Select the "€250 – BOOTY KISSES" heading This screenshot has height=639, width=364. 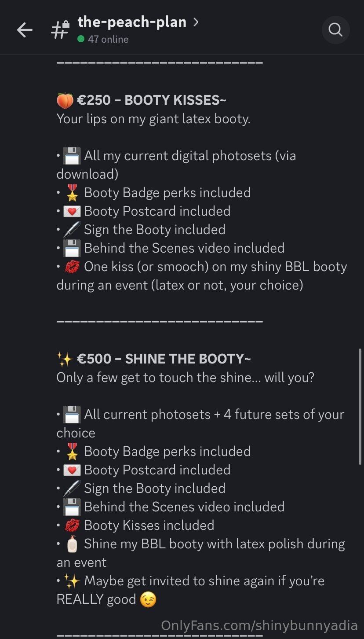[x=152, y=100]
